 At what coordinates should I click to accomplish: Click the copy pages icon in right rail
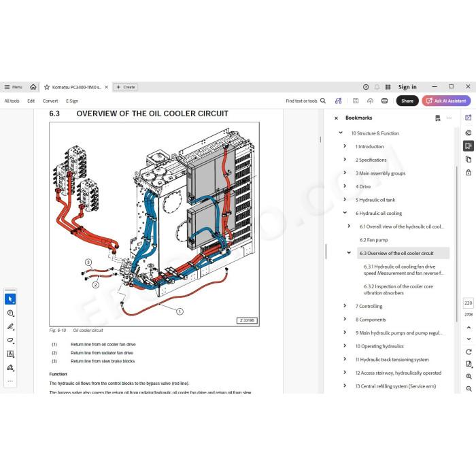[469, 159]
